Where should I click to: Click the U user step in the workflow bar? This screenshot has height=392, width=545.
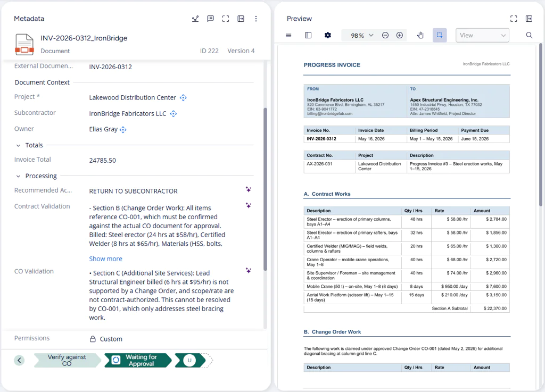[189, 361]
